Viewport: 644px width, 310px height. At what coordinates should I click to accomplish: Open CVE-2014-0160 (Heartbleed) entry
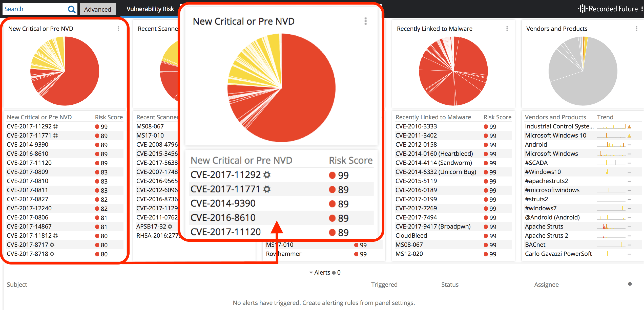[x=434, y=154]
